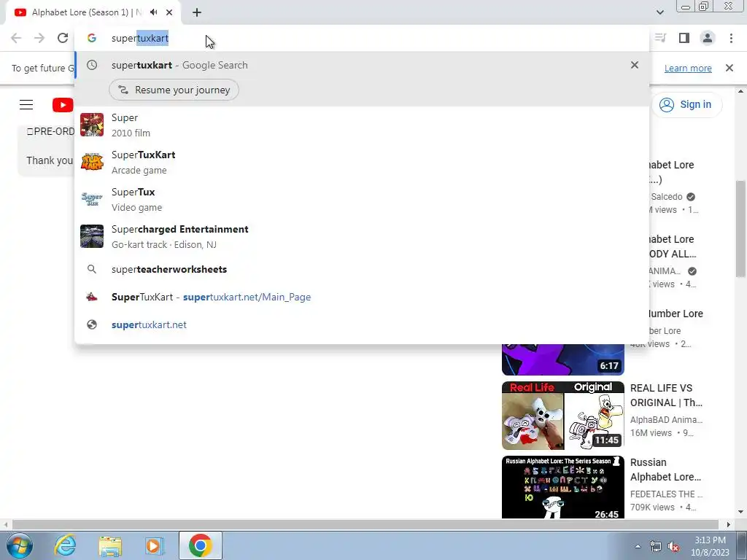This screenshot has height=560, width=747.
Task: Choose the SuperTux Video game suggestion
Action: [x=362, y=200]
